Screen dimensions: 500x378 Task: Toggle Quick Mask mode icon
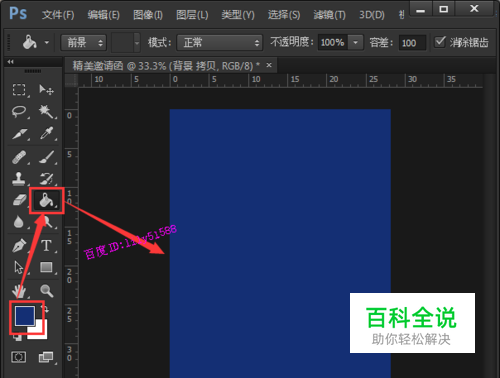[x=18, y=357]
